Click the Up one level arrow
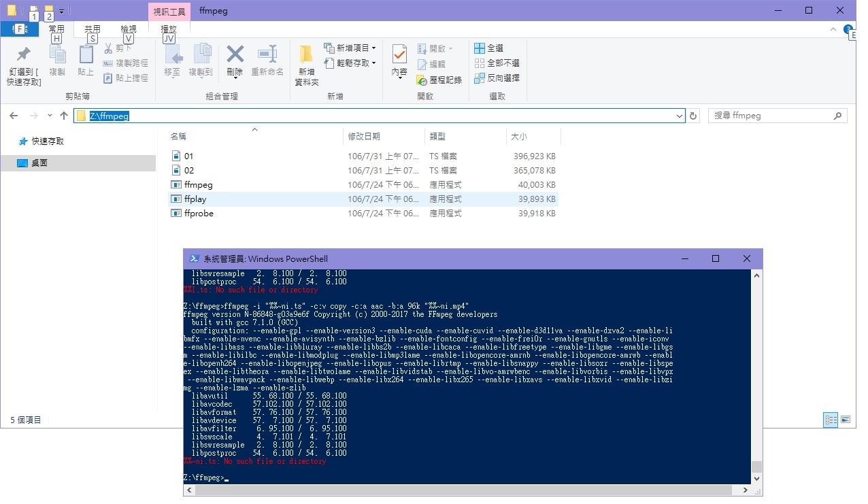868x504 pixels. click(64, 116)
